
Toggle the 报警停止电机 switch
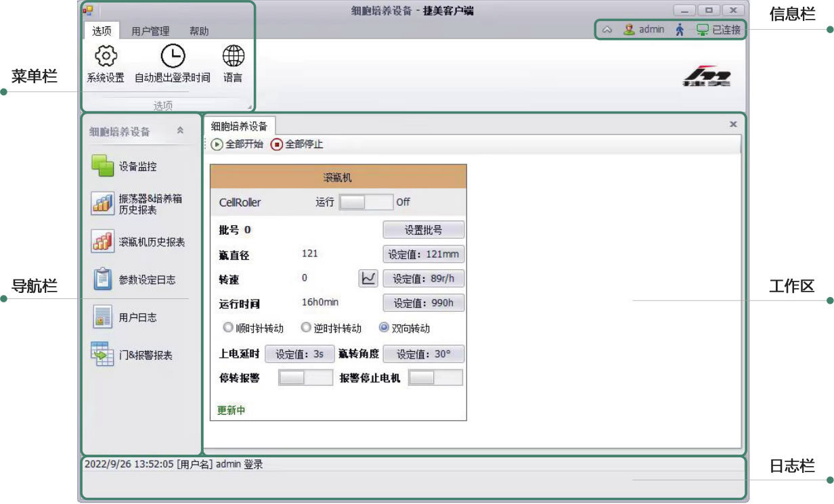pos(435,378)
